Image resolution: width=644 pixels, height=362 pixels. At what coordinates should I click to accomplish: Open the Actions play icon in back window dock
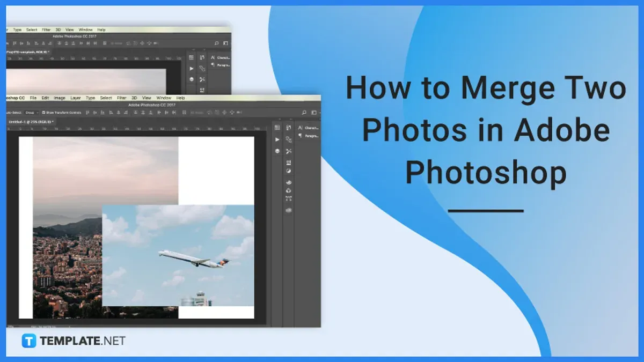191,69
